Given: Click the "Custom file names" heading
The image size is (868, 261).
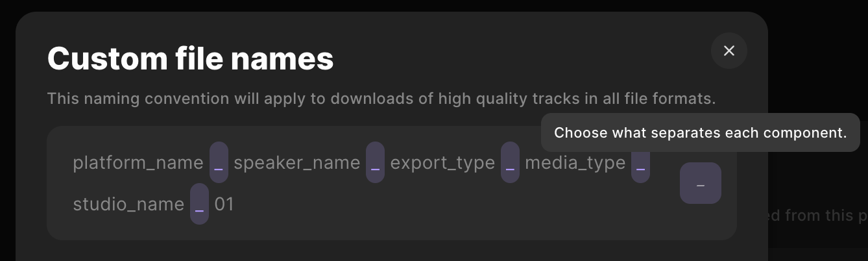Looking at the screenshot, I should [190, 58].
